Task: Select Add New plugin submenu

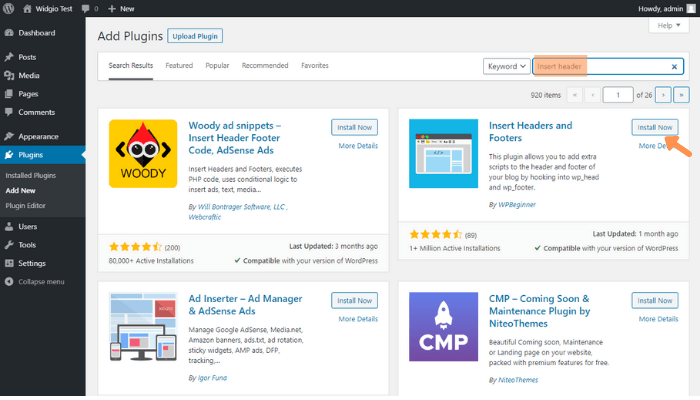Action: click(20, 190)
